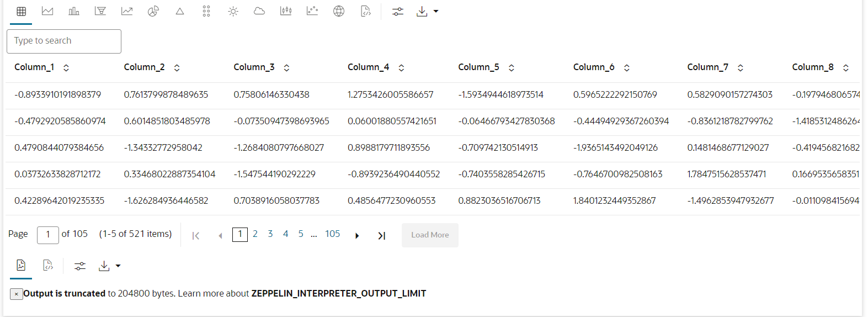Go to page 5
The image size is (868, 317).
point(301,234)
